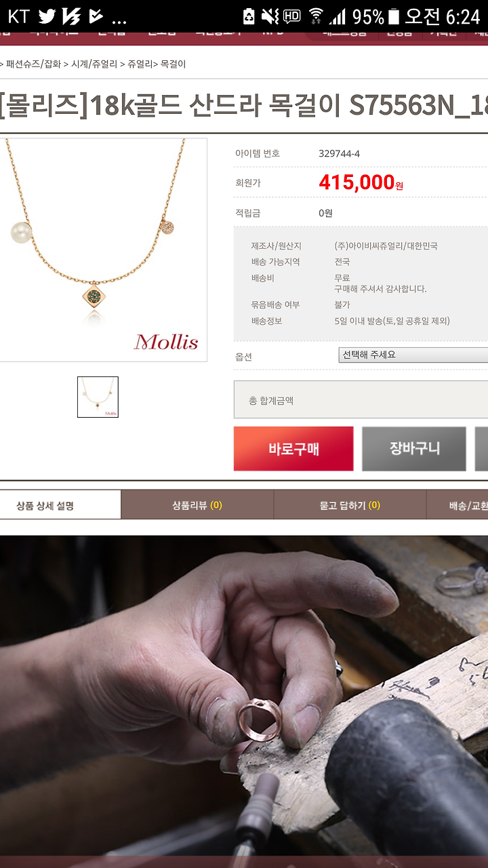
Task: Tap the battery indicator icon
Action: click(x=393, y=16)
